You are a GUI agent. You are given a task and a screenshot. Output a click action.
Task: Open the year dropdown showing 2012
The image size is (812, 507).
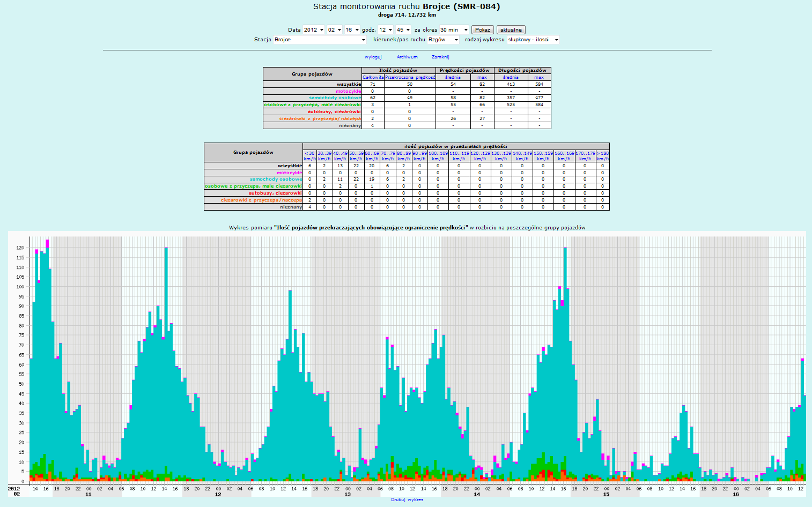point(314,30)
